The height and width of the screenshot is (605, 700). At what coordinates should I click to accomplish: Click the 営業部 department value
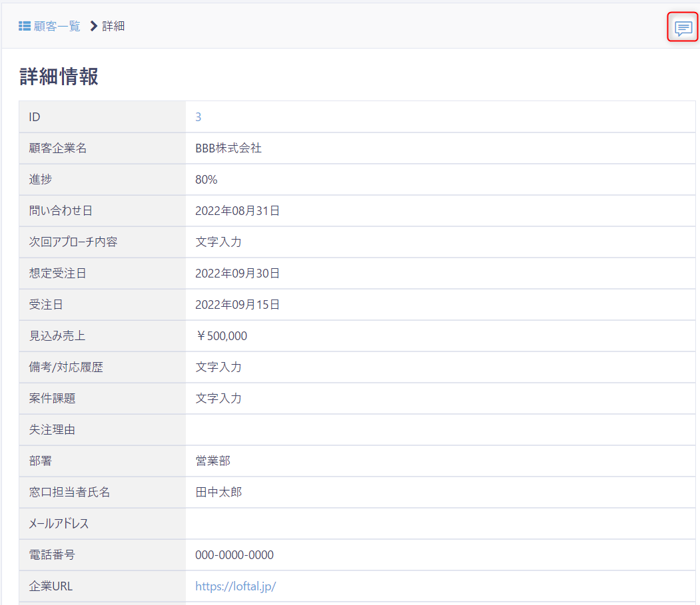coord(212,461)
